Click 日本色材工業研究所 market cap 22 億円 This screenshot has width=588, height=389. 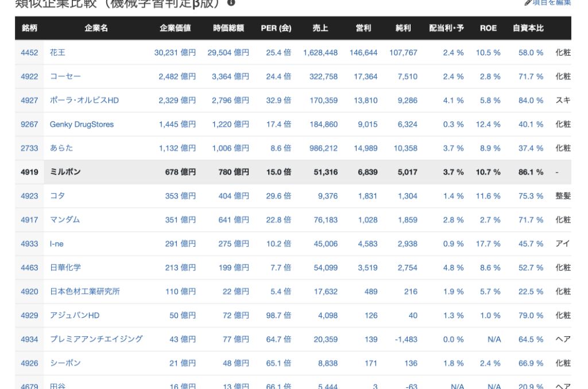coord(236,291)
